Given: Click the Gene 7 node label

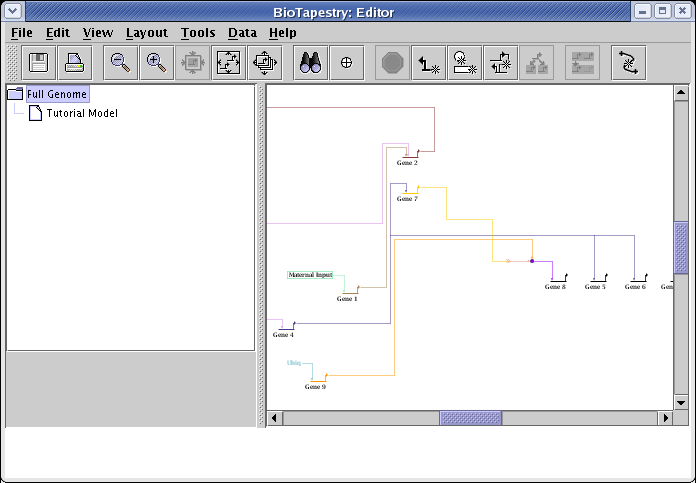Looking at the screenshot, I should coord(407,199).
